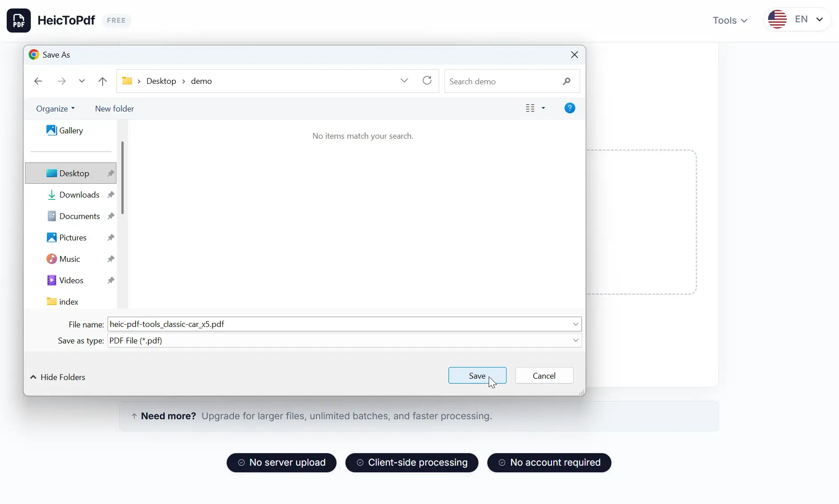The image size is (839, 504).
Task: Open the recent locations chevron
Action: (82, 81)
